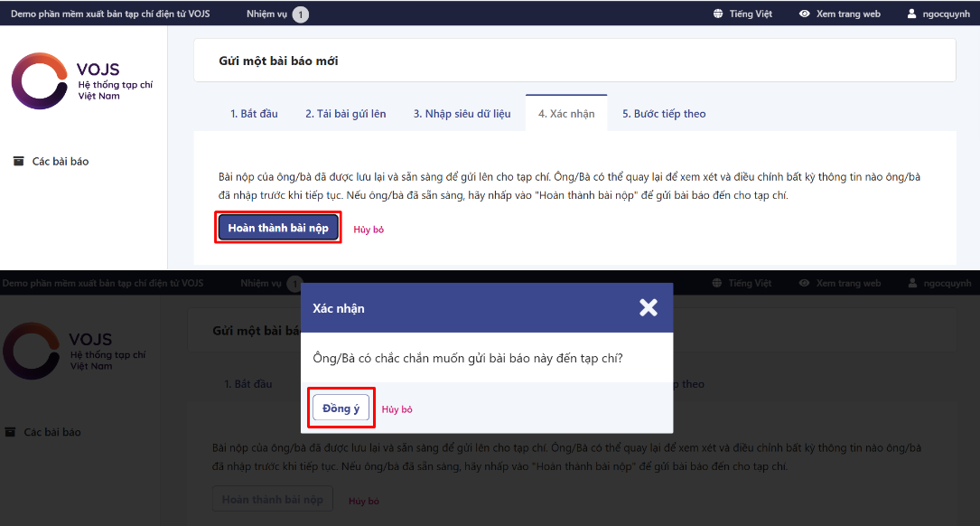Expand the ngocquynh user menu
Viewport: 980px width, 526px height.
[x=944, y=14]
